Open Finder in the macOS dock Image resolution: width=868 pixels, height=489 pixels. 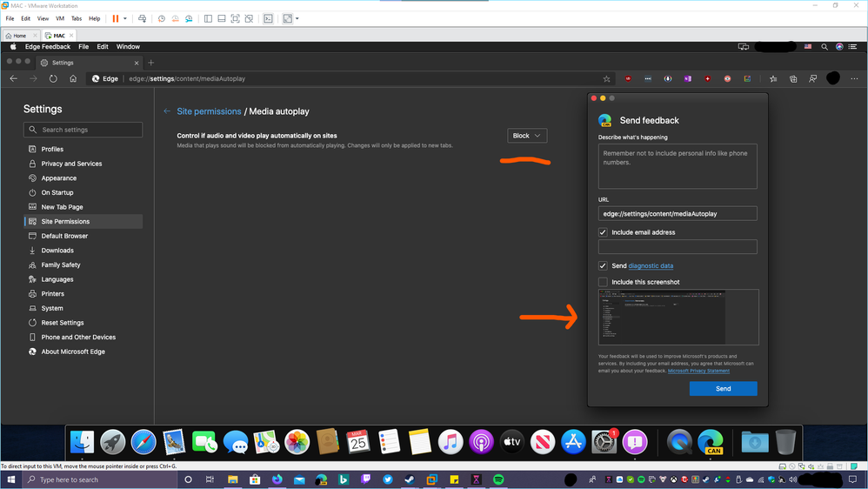[x=82, y=442]
